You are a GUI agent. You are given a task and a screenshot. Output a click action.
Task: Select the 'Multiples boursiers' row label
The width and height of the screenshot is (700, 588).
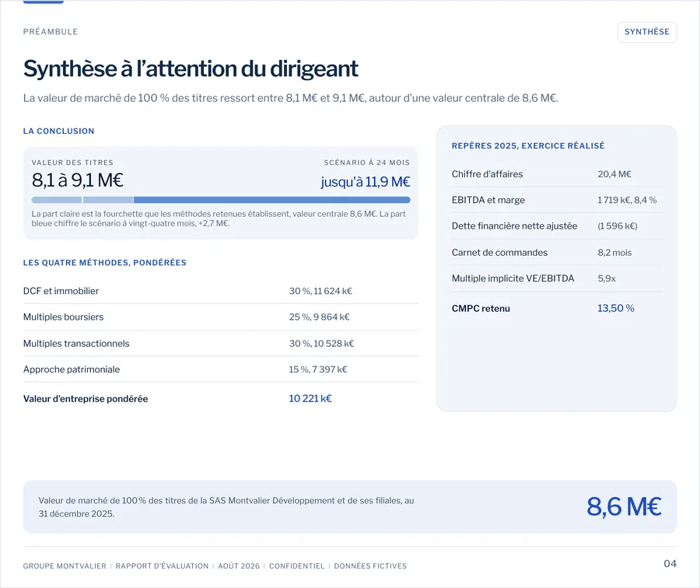pyautogui.click(x=64, y=317)
